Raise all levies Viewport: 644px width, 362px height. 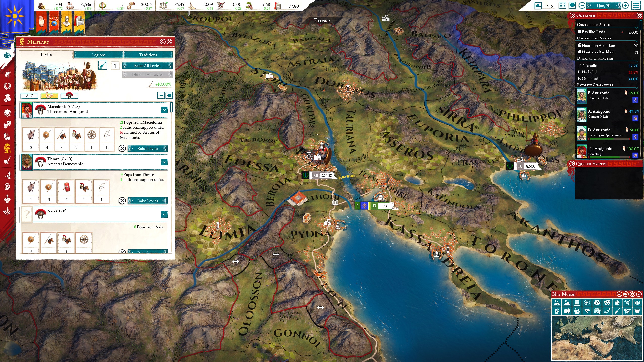[x=147, y=66]
